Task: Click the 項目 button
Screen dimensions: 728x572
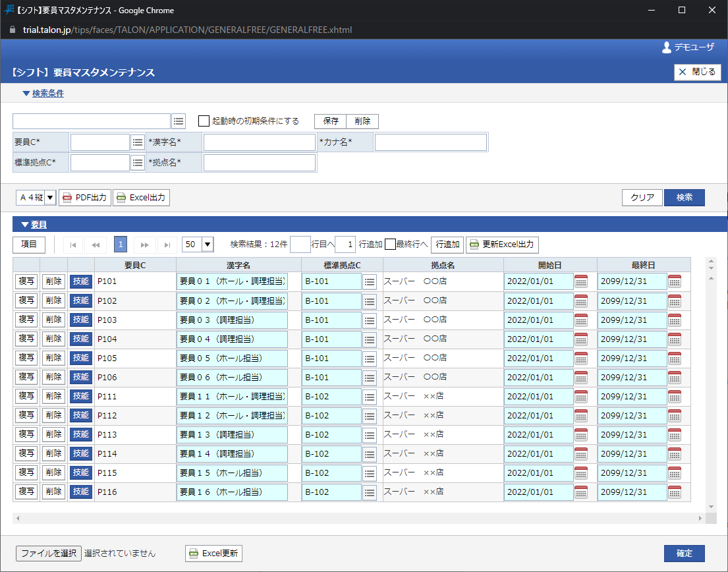Action: point(29,244)
